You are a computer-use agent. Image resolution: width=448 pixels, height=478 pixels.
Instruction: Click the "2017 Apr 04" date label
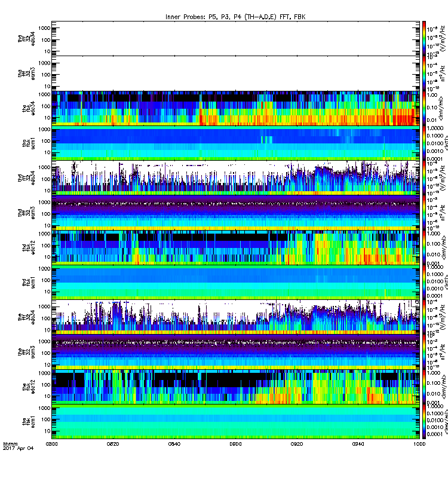pos(19,449)
